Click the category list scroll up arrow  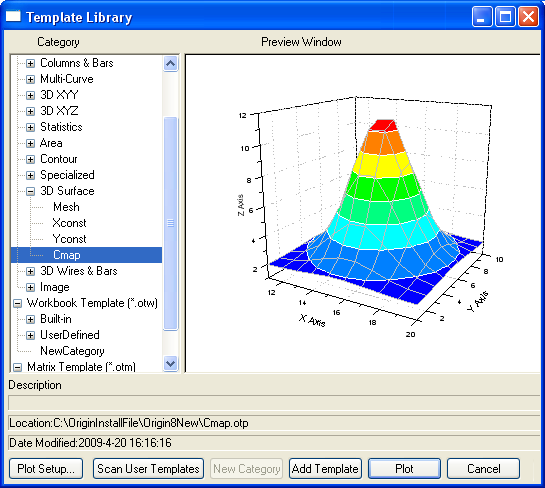pyautogui.click(x=171, y=64)
